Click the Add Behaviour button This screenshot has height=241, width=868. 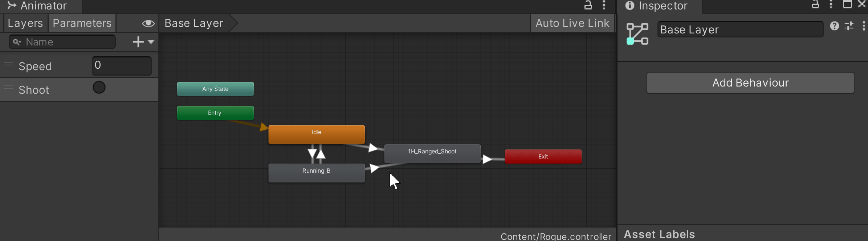click(x=750, y=83)
